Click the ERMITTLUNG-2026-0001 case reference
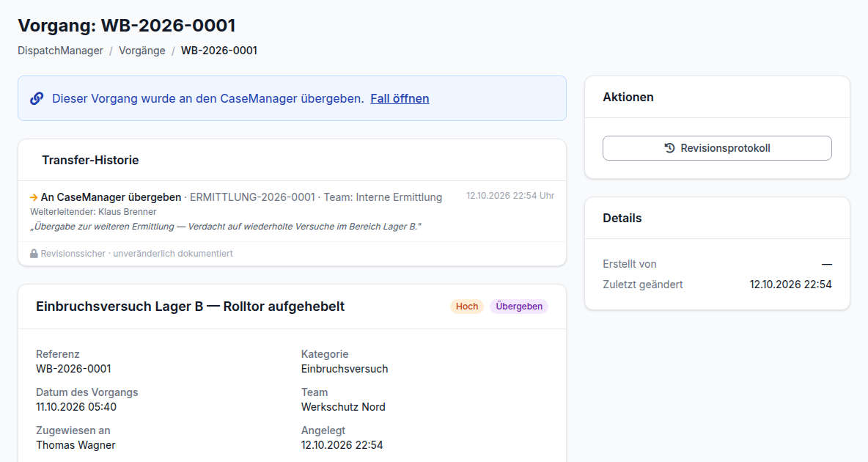Screen dimensions: 868x462 click(252, 197)
